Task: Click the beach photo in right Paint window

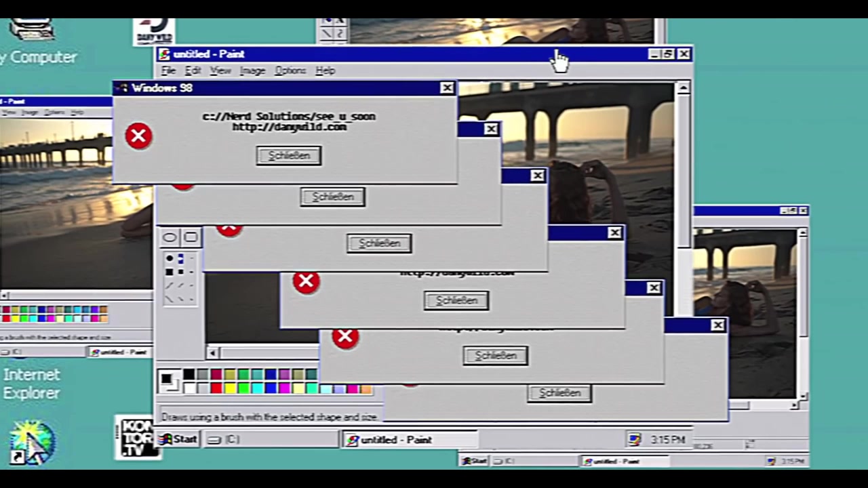Action: tap(745, 313)
